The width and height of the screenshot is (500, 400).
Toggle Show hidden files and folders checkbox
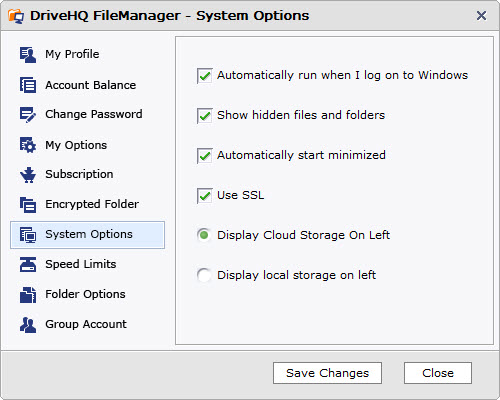204,116
